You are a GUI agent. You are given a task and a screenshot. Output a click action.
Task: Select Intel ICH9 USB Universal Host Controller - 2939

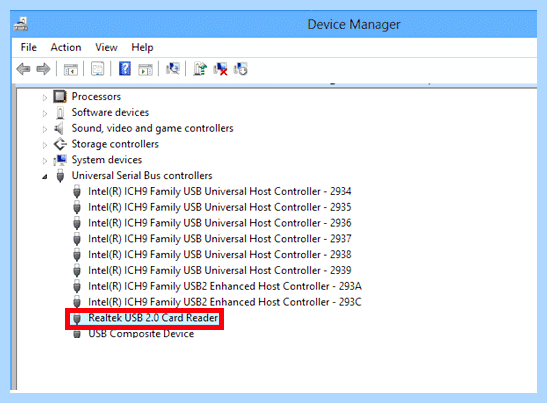[x=219, y=270]
